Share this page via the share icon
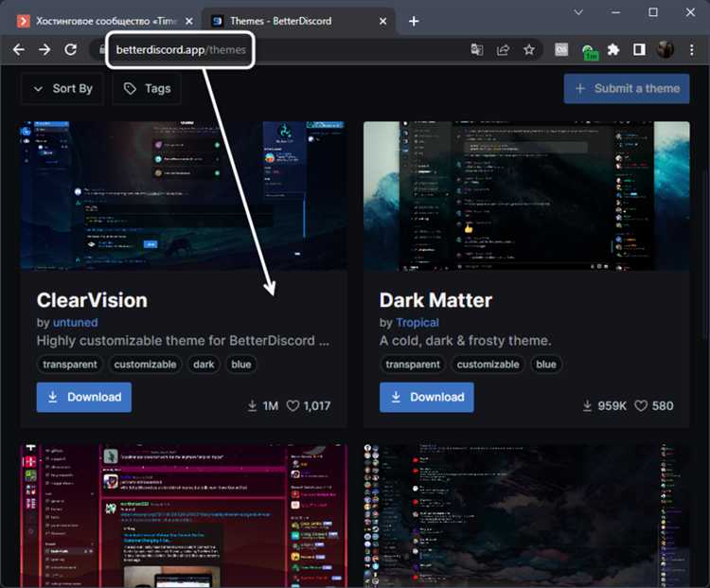The width and height of the screenshot is (710, 588). (x=503, y=49)
